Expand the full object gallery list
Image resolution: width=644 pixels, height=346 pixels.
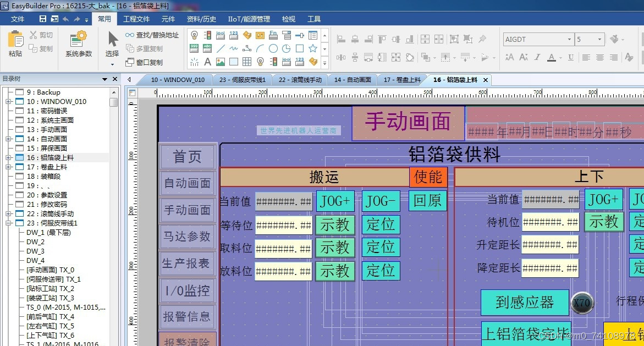(325, 63)
